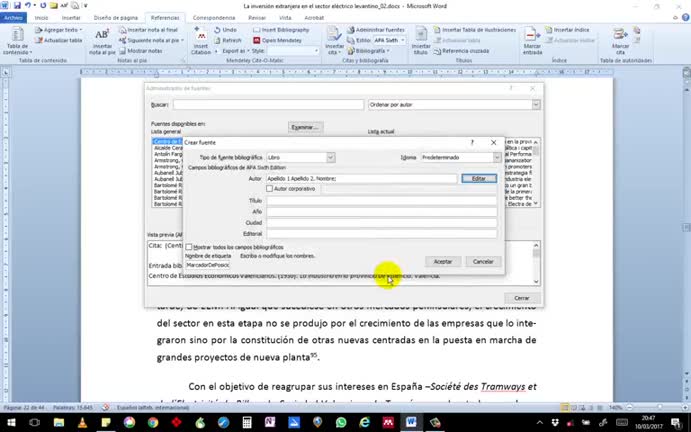Switch to the Inicio tab
Screen dimensions: 691x432
[41, 18]
